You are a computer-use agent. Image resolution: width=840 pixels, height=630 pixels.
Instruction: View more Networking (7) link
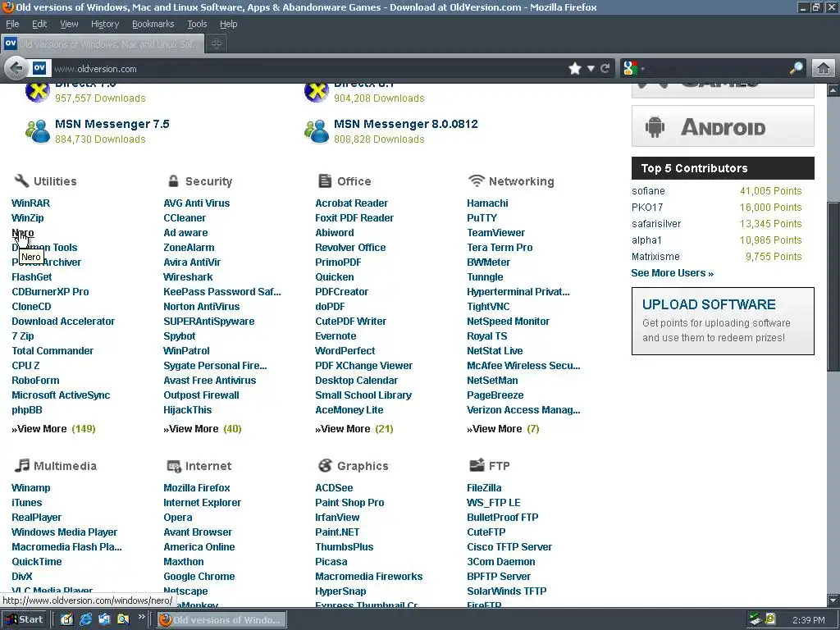coord(503,428)
